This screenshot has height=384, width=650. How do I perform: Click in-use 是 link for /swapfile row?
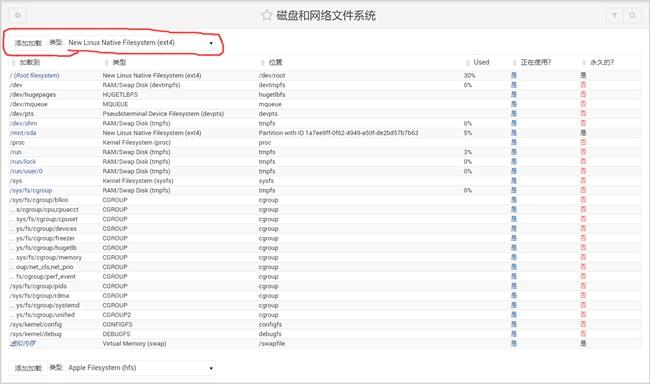coord(514,343)
